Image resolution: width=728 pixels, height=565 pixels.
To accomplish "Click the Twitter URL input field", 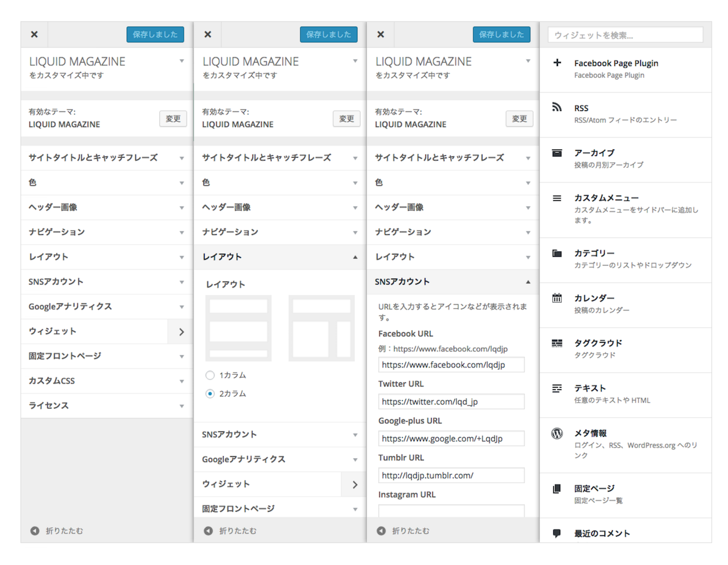I will pyautogui.click(x=451, y=402).
